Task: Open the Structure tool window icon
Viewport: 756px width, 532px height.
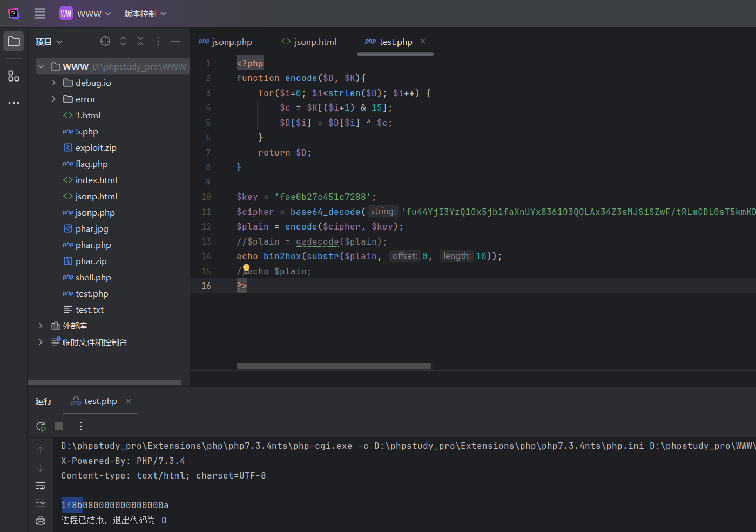Action: coord(13,76)
